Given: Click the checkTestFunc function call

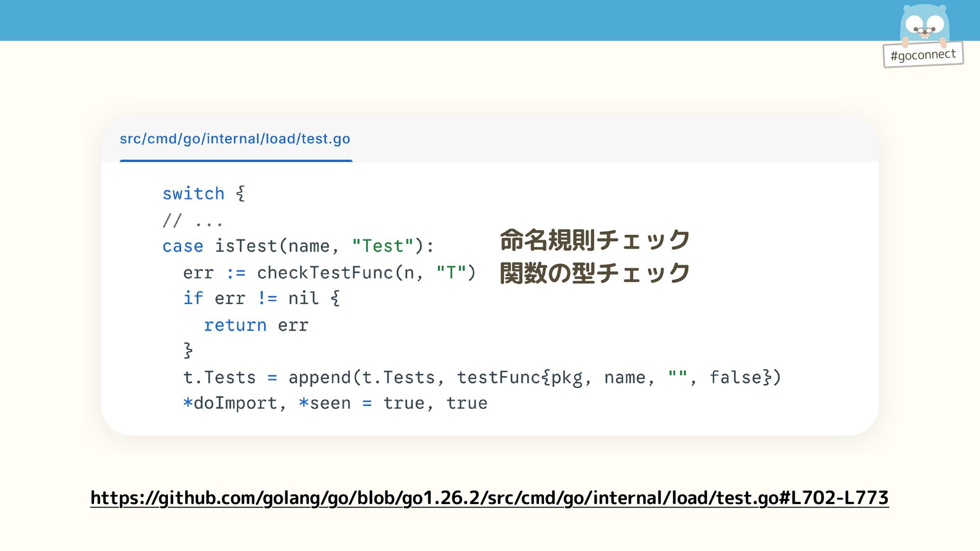Looking at the screenshot, I should pos(325,273).
